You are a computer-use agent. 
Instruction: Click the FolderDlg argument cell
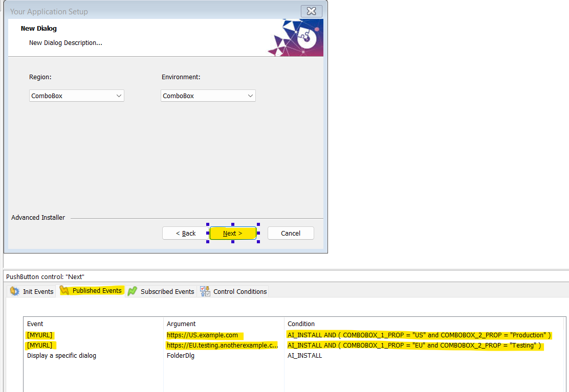tap(181, 356)
